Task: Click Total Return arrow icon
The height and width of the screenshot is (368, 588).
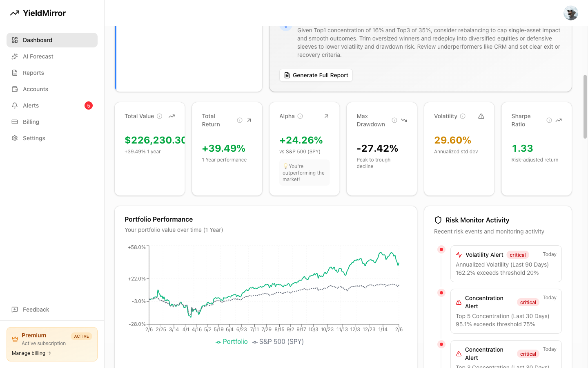Action: [249, 120]
